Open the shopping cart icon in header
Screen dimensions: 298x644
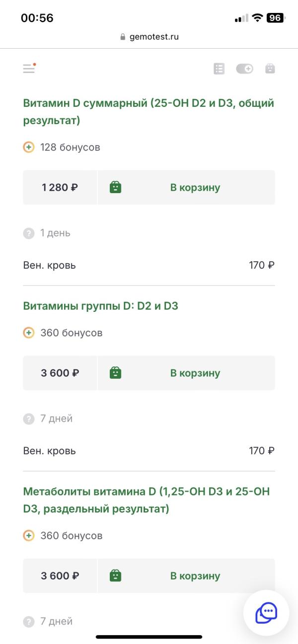270,69
